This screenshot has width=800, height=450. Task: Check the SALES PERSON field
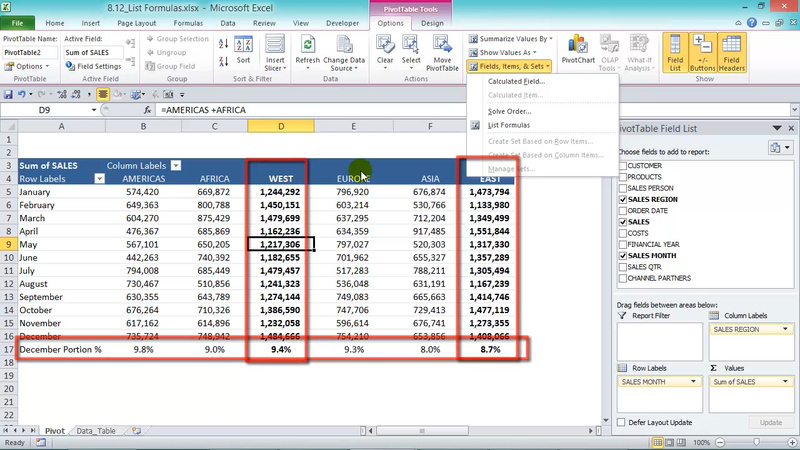point(623,188)
